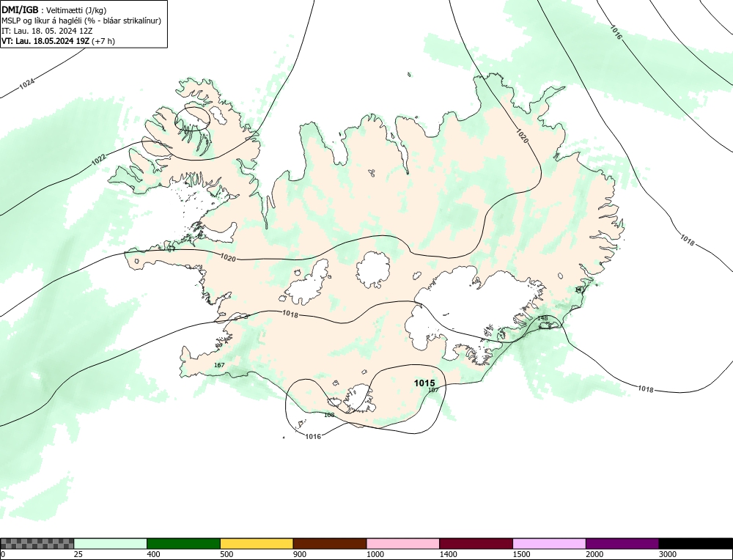Select the 'IT: Lau. 18. 05. 2024 12Z' line

[47, 31]
